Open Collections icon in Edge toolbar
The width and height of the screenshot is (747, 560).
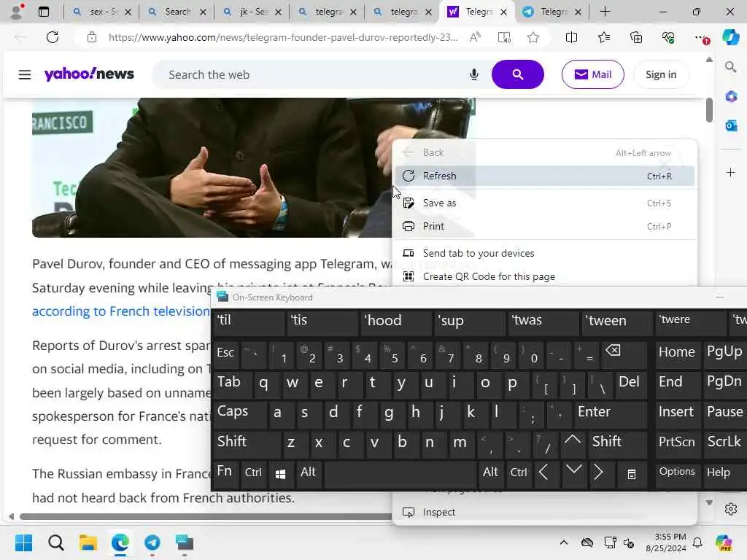pos(636,37)
